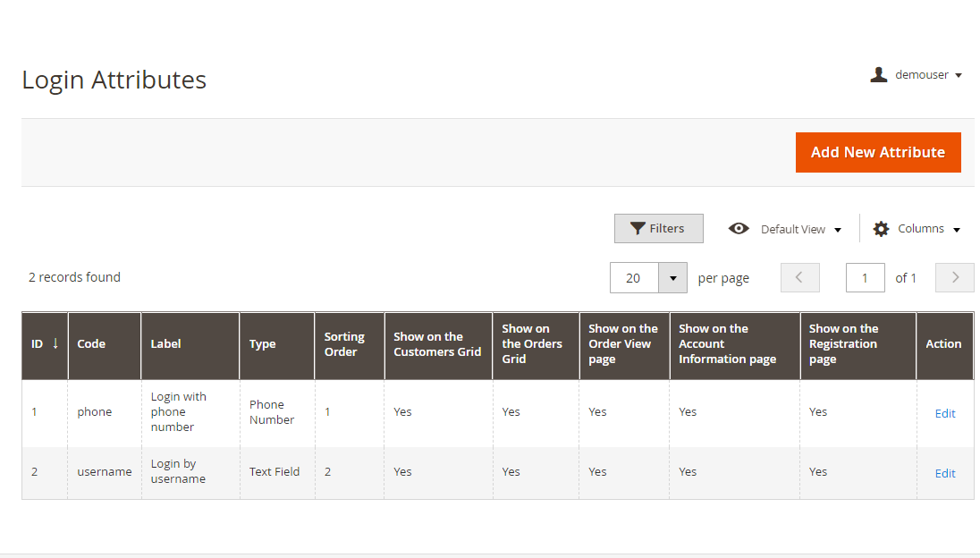Click the Columns gear icon
This screenshot has width=980, height=558.
point(882,229)
